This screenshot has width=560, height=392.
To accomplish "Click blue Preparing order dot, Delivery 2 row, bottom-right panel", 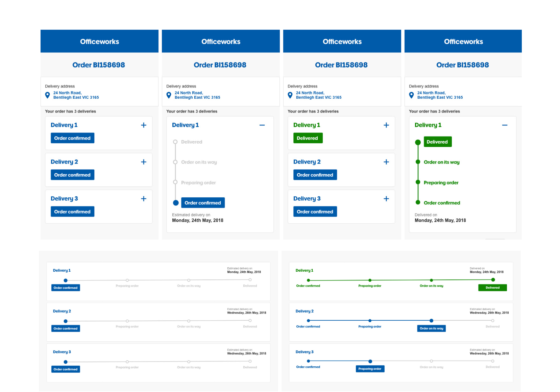I will click(x=370, y=320).
